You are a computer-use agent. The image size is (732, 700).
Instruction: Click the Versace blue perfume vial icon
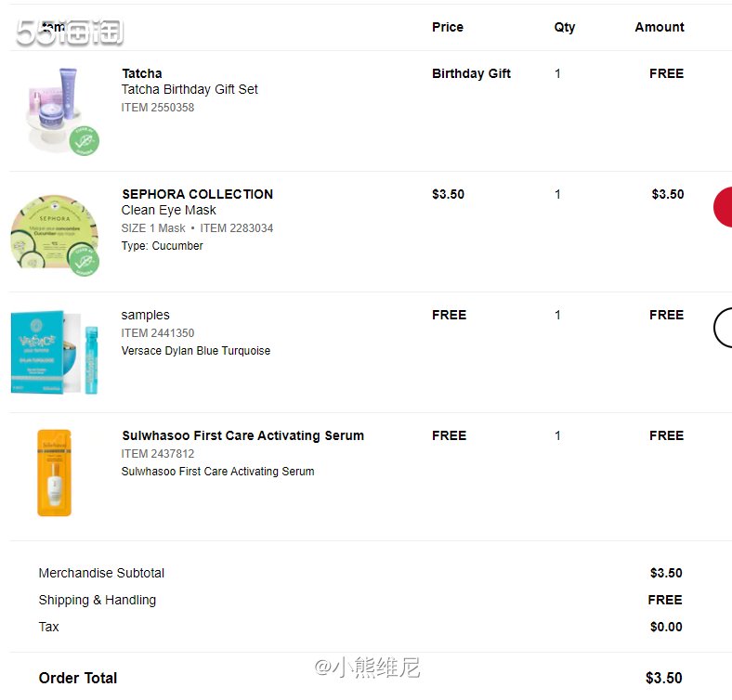click(x=91, y=360)
